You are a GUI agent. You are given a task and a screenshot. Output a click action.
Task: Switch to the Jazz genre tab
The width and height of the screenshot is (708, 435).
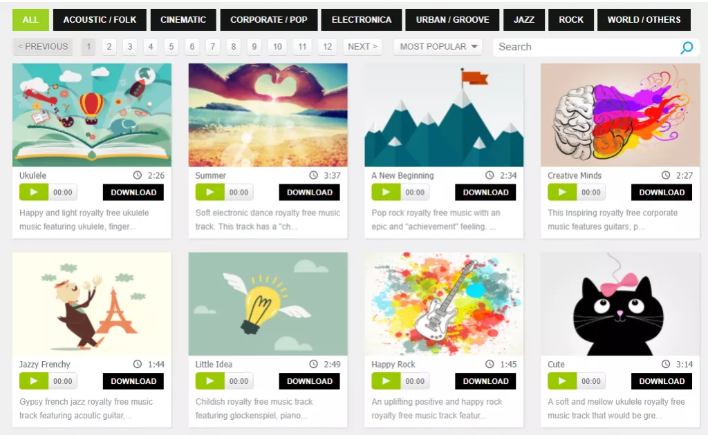pos(524,20)
